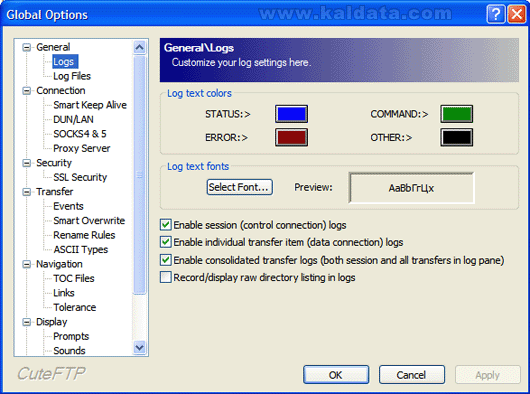
Task: Select the Display category label
Action: point(52,322)
